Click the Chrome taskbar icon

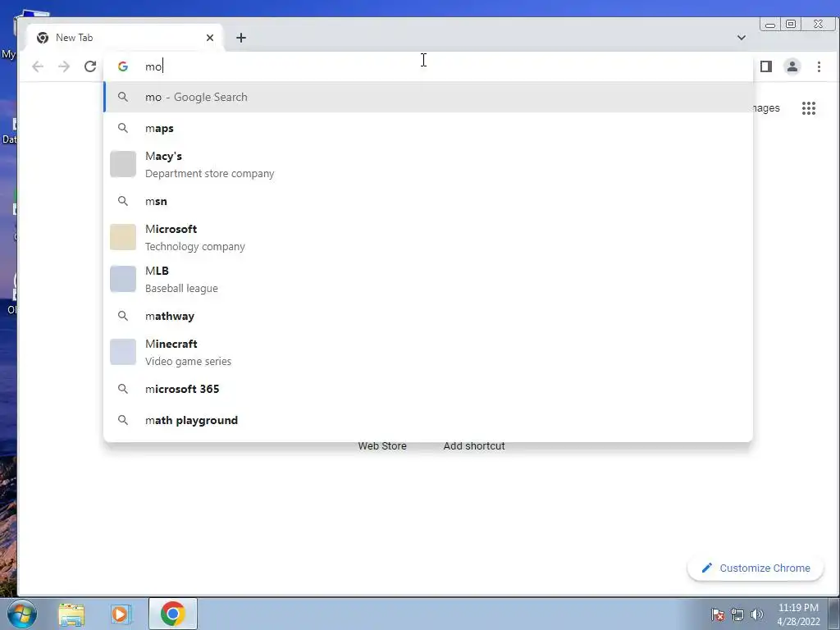172,614
